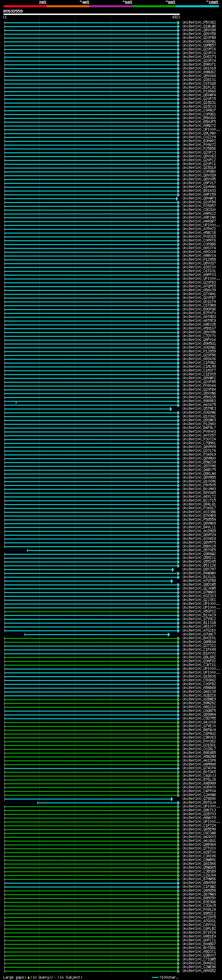This screenshot has height=980, width=222.
Task: Select hit label UniRef100_D0EG73
Action: pos(199,57)
